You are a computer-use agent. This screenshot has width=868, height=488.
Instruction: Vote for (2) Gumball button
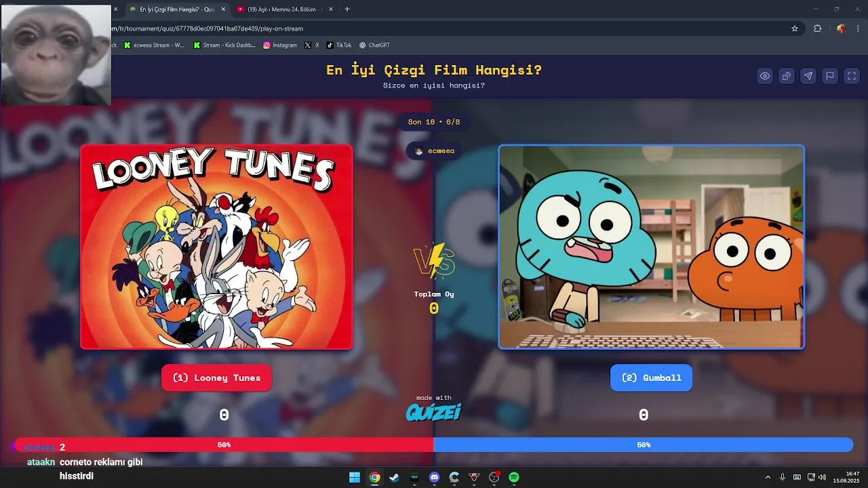(x=651, y=378)
